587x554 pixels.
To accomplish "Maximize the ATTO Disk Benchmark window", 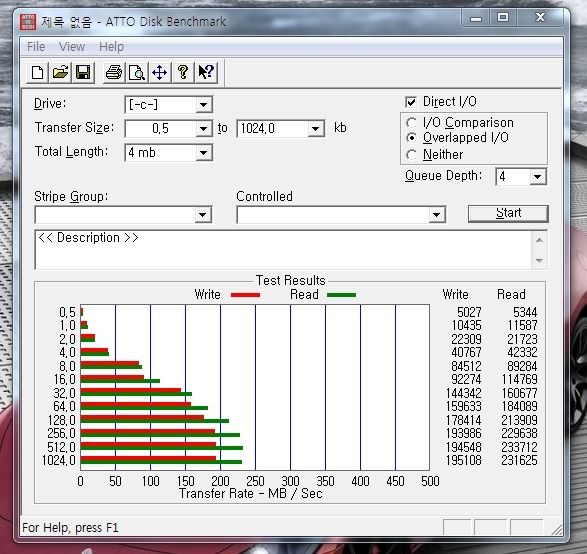I will [x=503, y=18].
